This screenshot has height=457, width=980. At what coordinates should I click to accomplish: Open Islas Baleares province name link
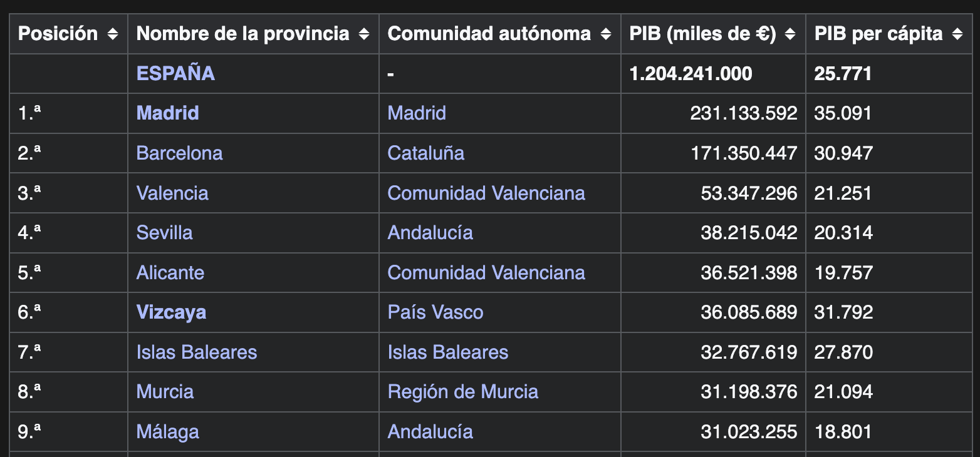click(x=197, y=352)
